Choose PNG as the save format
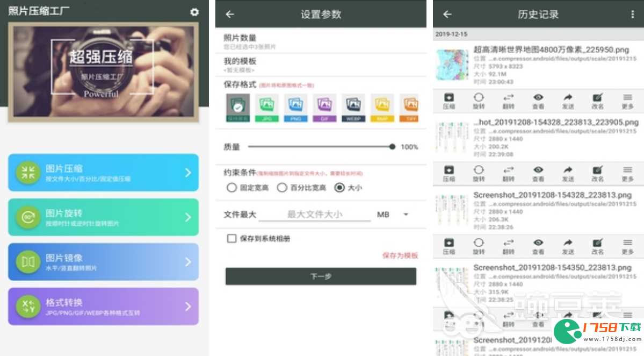644x356 pixels. click(296, 108)
